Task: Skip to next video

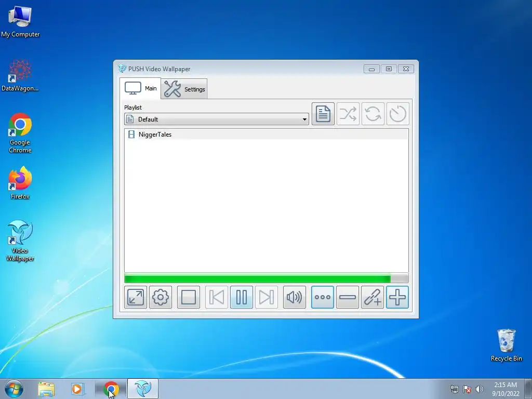Action: click(267, 297)
